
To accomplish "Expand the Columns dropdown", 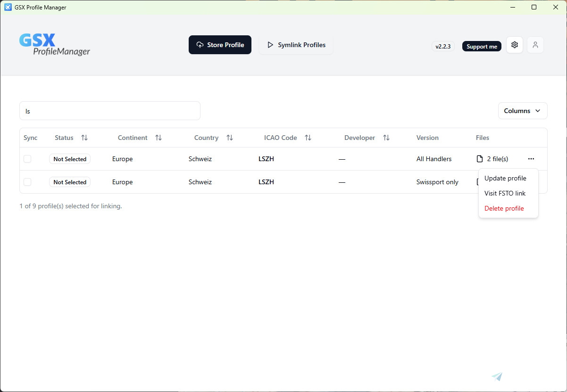I will click(x=523, y=111).
